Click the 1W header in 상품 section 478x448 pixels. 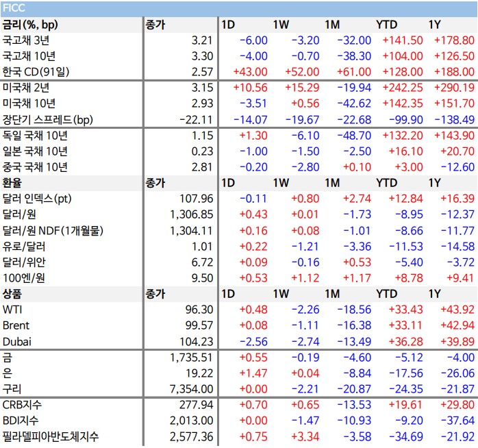[x=281, y=294]
